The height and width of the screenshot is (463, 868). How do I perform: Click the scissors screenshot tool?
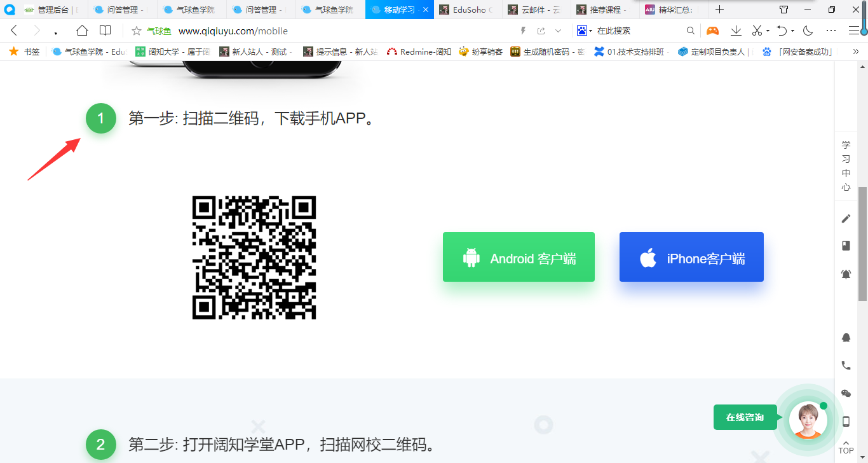pyautogui.click(x=757, y=31)
